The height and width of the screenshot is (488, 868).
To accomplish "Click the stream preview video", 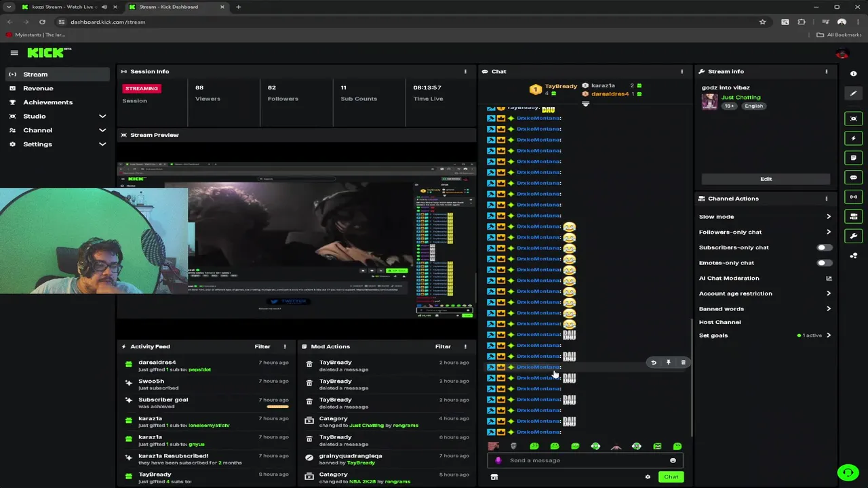I will pyautogui.click(x=296, y=241).
